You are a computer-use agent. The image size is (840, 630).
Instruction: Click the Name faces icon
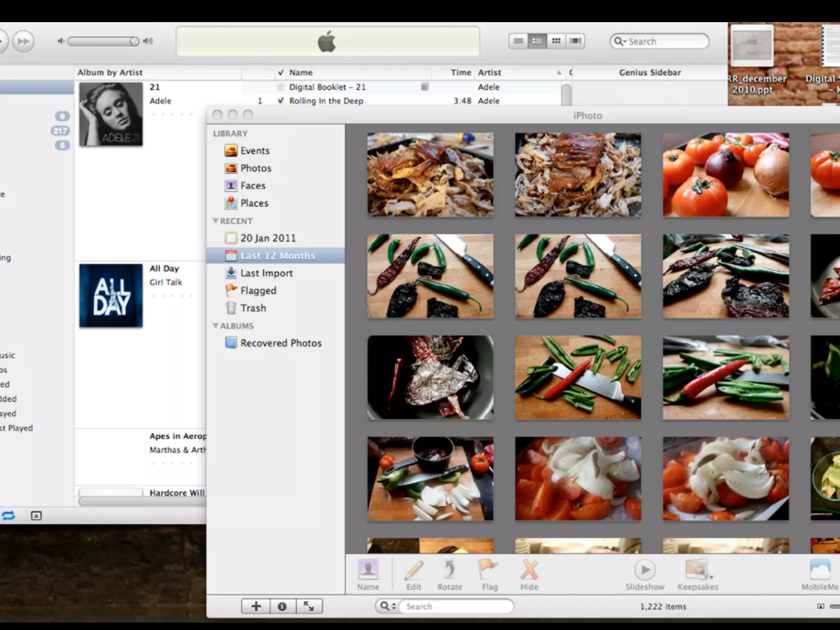point(368,569)
